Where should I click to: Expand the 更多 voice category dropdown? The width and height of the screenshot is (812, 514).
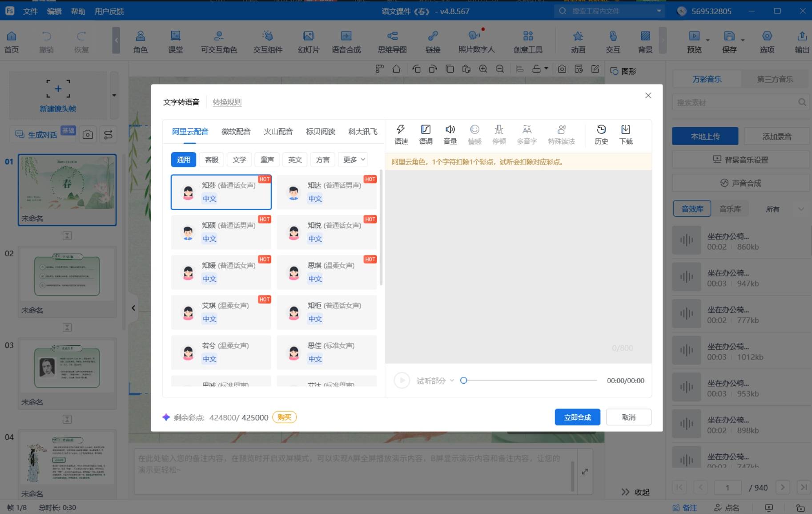[354, 160]
